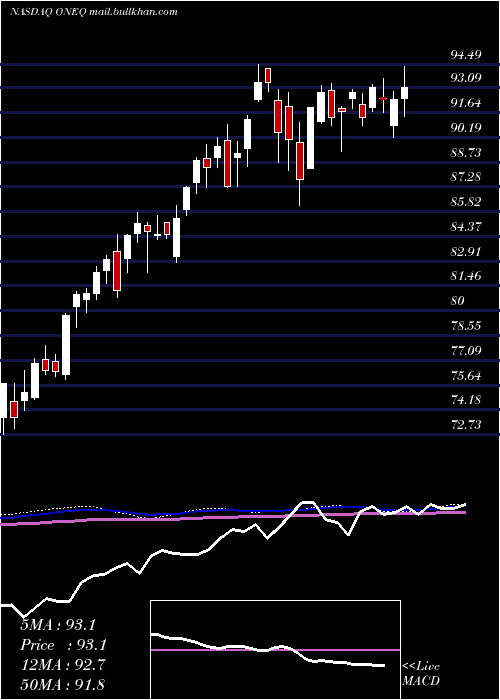Click the NASDAQ ONEQ mail.bullkhan.com title text
The image size is (500, 700).
pos(93,12)
